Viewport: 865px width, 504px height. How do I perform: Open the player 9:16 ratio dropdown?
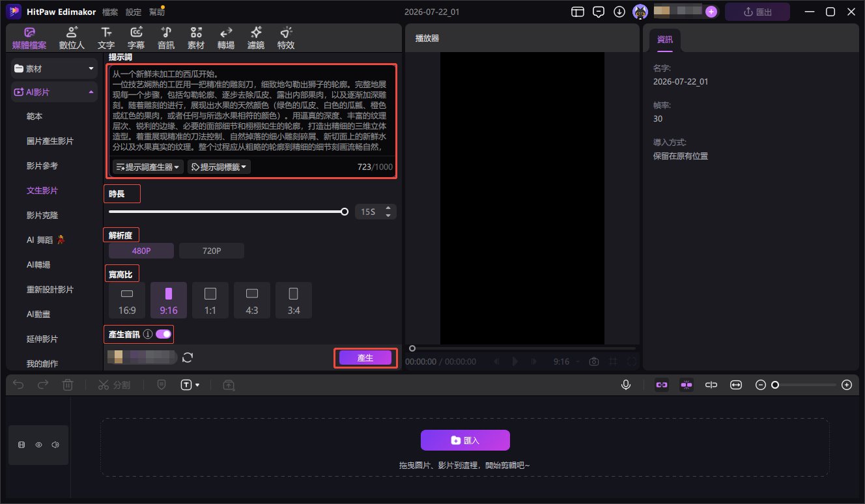[566, 361]
